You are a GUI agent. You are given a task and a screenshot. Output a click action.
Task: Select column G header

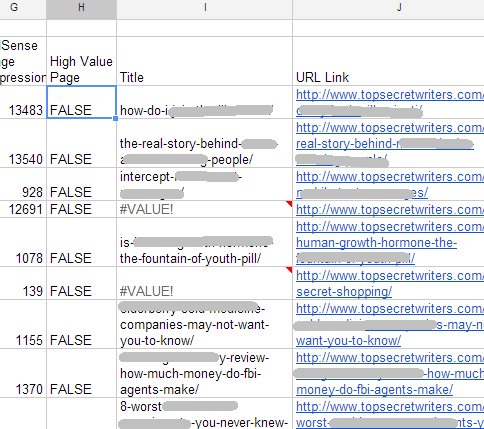point(23,9)
